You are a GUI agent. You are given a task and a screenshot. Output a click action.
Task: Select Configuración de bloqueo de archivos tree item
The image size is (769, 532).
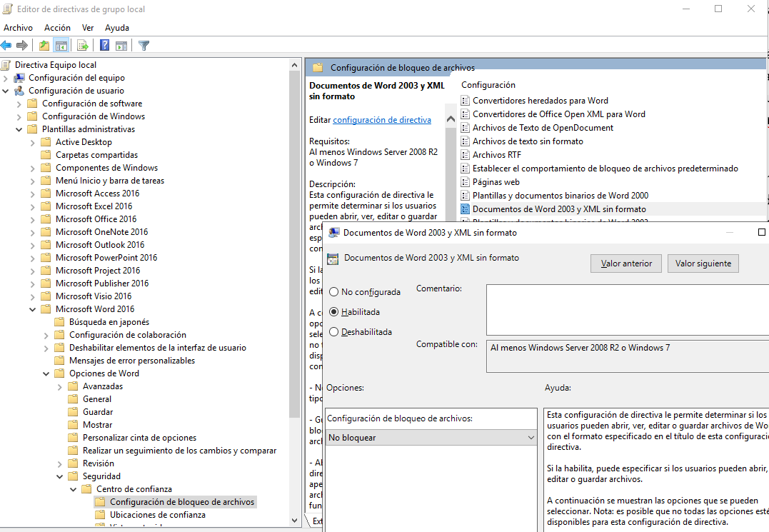[182, 501]
